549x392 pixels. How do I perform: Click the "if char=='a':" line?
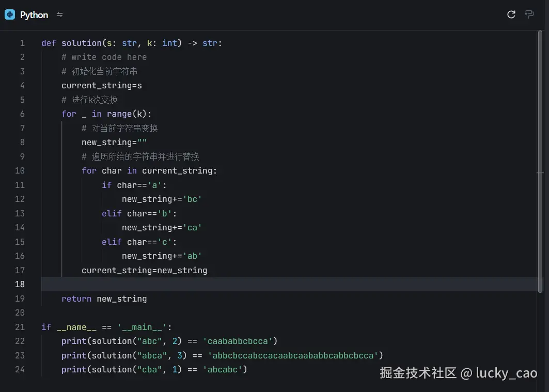click(134, 185)
